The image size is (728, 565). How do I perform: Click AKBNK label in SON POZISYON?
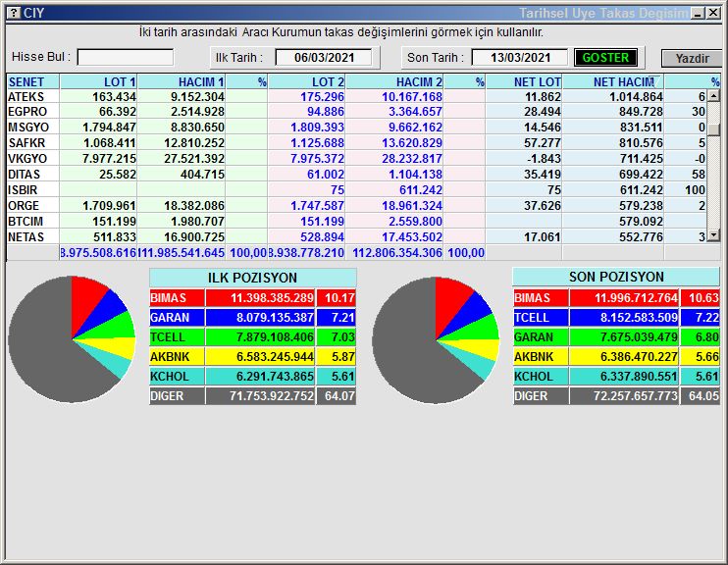[x=541, y=357]
